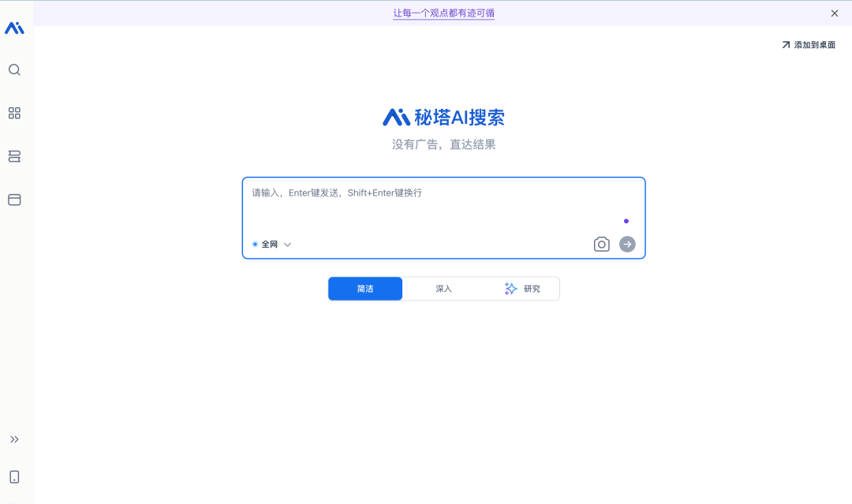Click the purple dot indicator in search box
This screenshot has width=852, height=504.
[x=626, y=221]
